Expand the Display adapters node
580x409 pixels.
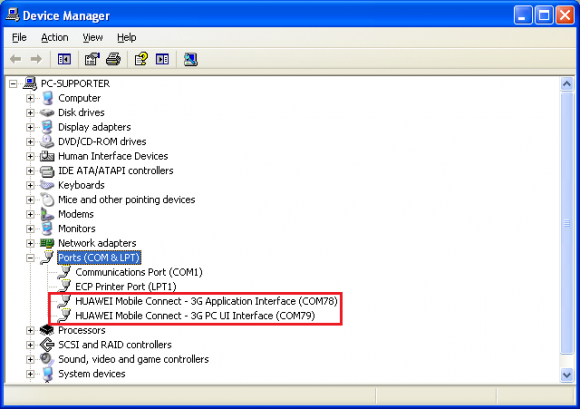point(30,127)
